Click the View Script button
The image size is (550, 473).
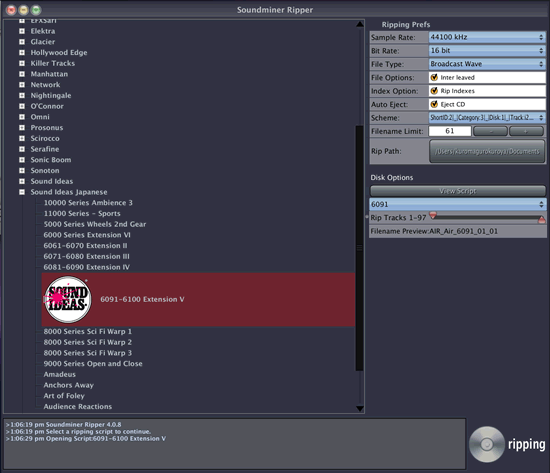(x=458, y=191)
